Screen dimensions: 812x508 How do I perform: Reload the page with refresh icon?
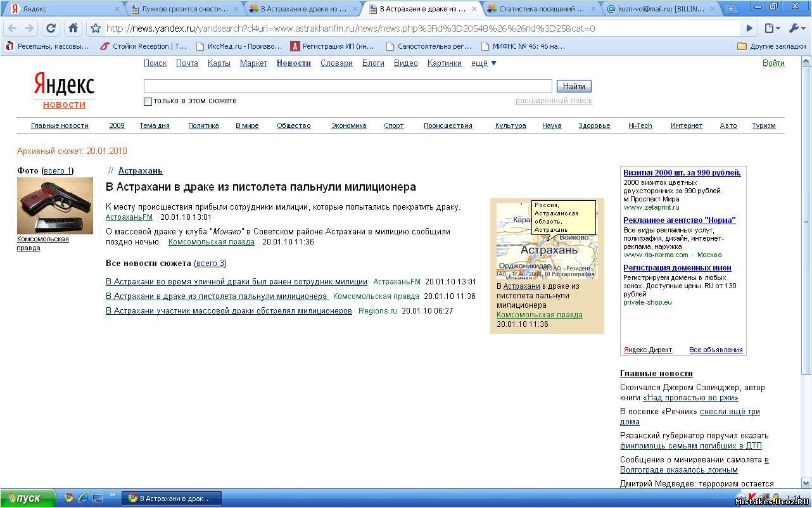51,29
